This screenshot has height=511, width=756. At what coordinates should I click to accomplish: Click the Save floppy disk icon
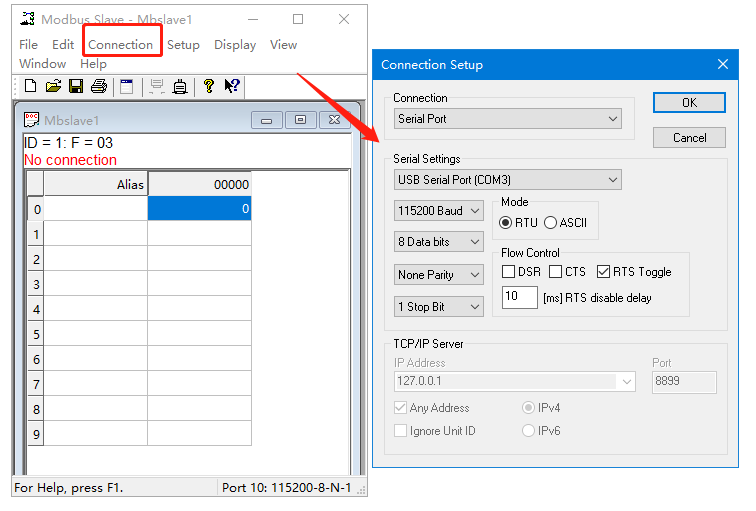[76, 87]
